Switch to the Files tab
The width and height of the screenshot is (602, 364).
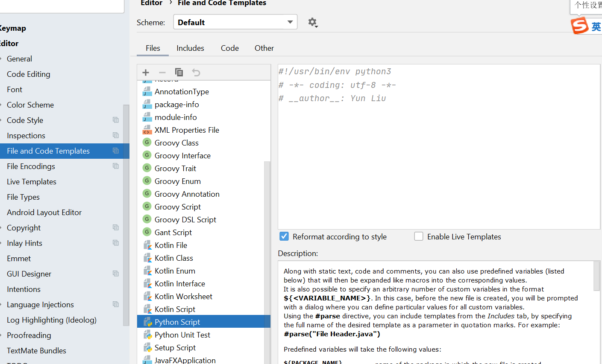coord(153,48)
